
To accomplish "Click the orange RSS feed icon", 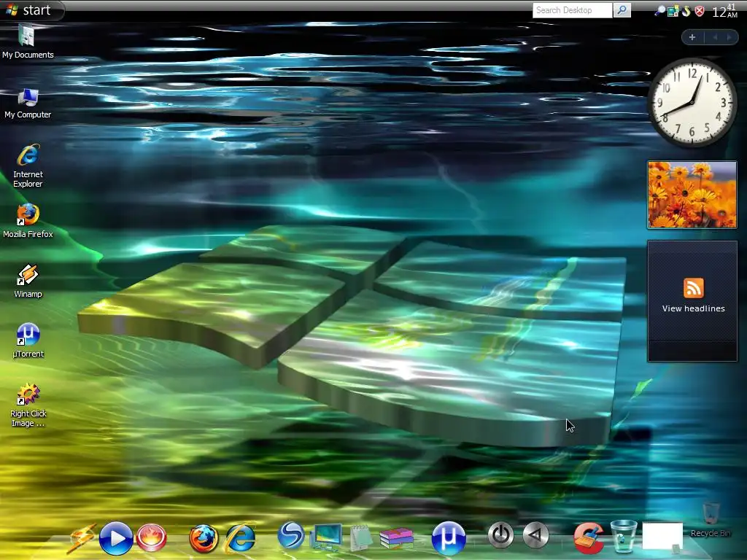I will coord(693,288).
